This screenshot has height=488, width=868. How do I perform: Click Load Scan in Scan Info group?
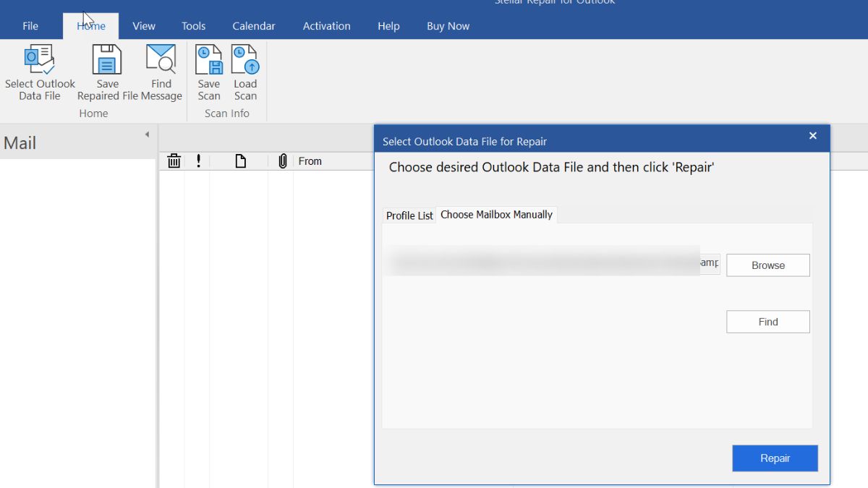point(245,73)
